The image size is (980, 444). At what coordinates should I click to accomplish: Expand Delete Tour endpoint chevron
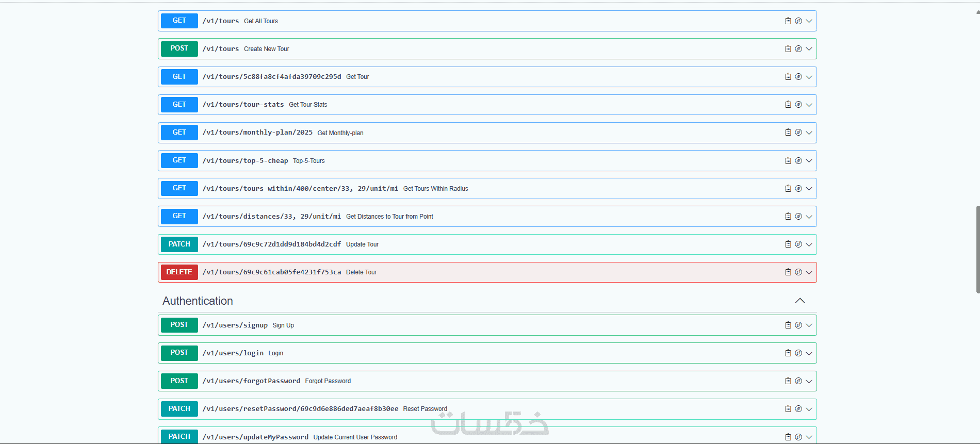[x=809, y=272]
